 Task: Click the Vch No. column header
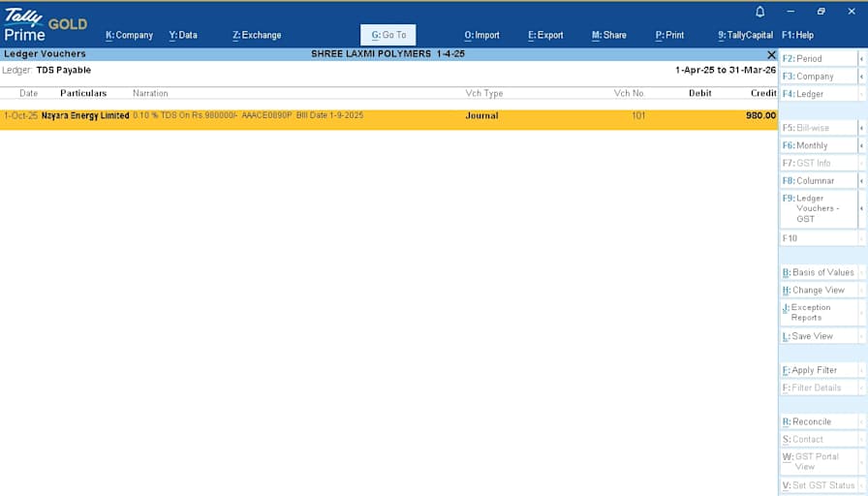coord(630,93)
